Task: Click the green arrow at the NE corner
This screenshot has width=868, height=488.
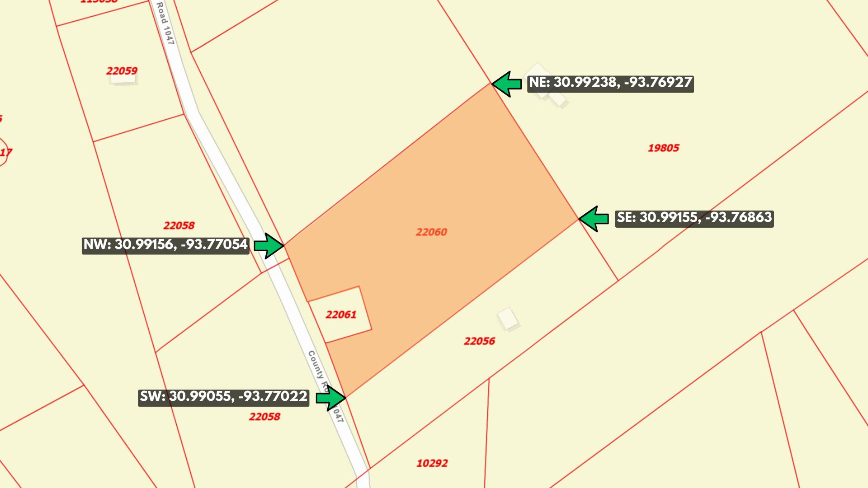Action: click(x=507, y=84)
